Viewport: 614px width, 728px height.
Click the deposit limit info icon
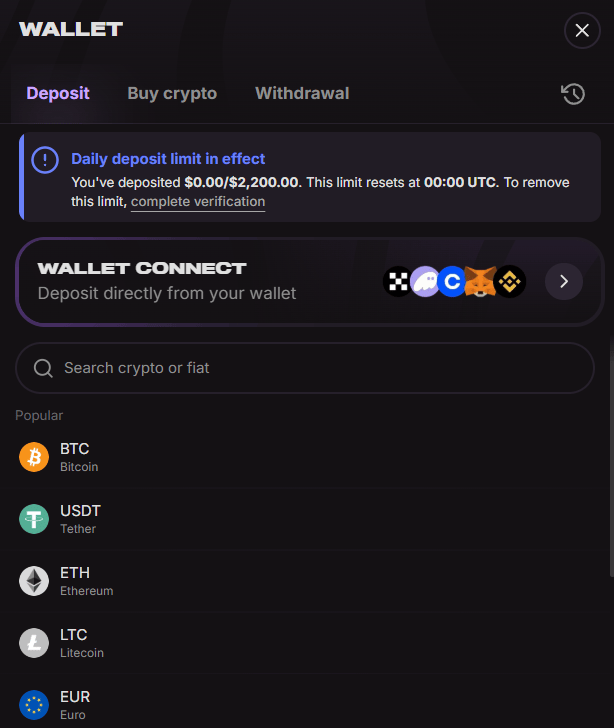pos(45,159)
